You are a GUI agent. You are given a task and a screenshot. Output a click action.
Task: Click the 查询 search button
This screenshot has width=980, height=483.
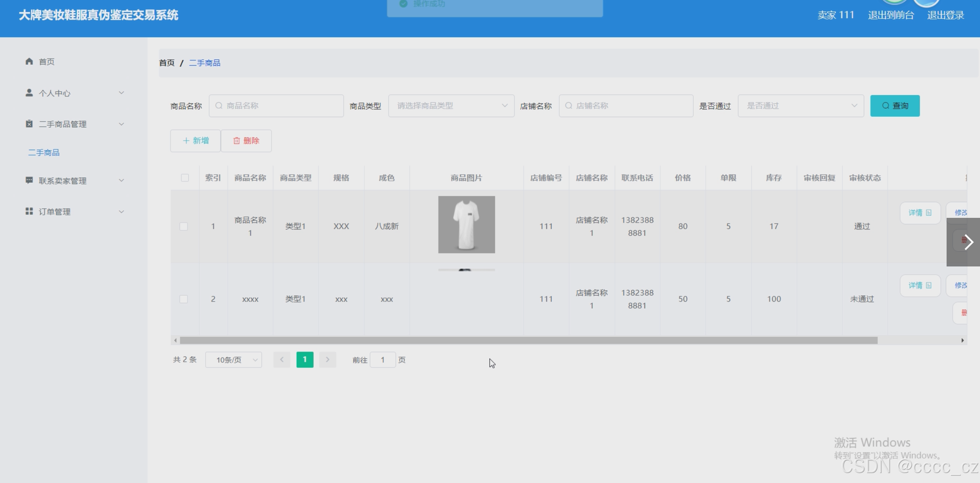(x=895, y=106)
